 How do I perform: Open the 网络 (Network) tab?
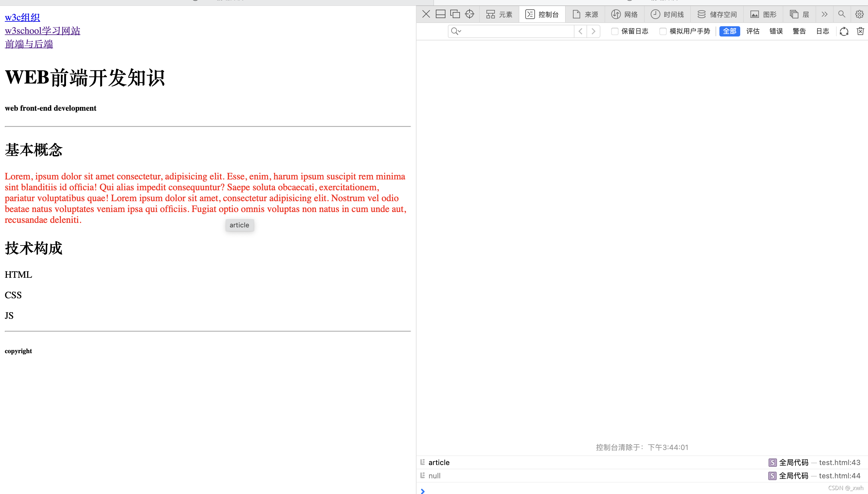point(624,14)
